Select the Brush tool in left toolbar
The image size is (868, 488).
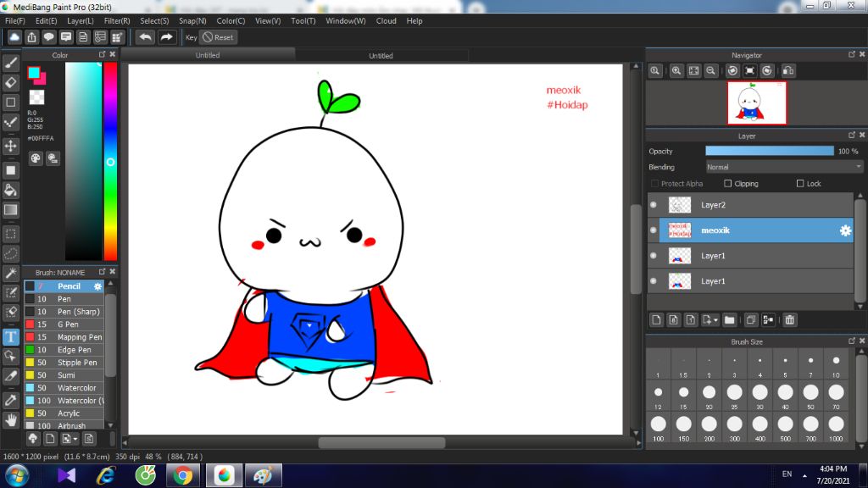click(x=10, y=63)
